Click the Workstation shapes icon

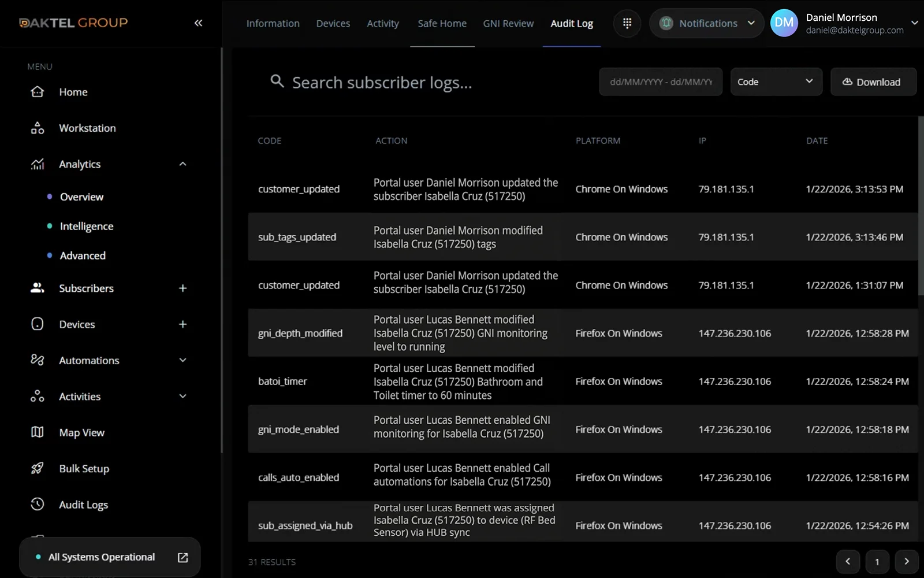click(x=38, y=128)
